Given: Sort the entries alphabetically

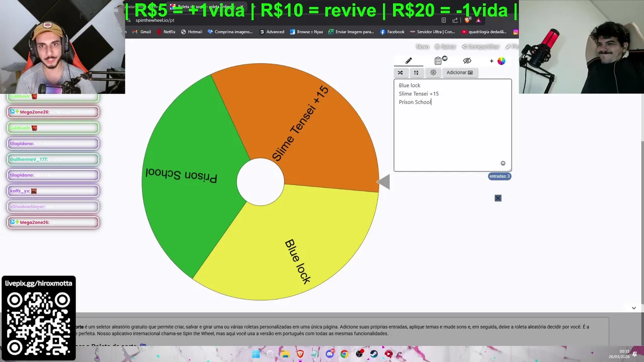Looking at the screenshot, I should point(416,72).
